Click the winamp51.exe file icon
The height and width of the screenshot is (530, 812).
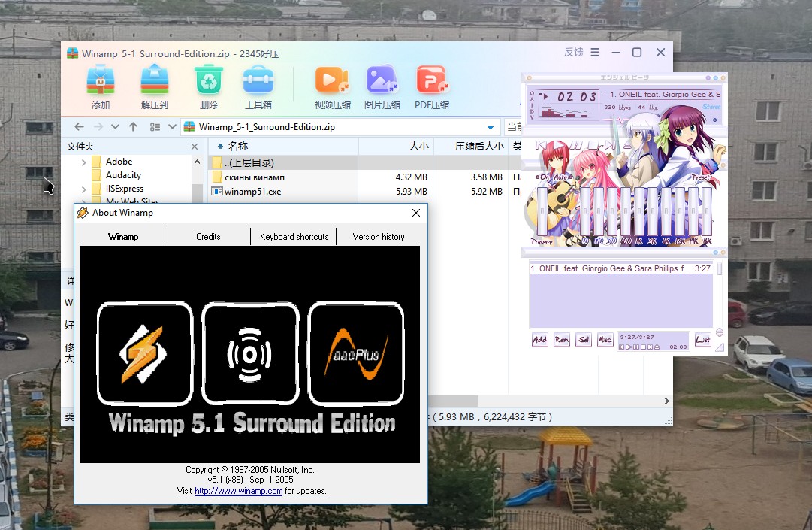[217, 192]
